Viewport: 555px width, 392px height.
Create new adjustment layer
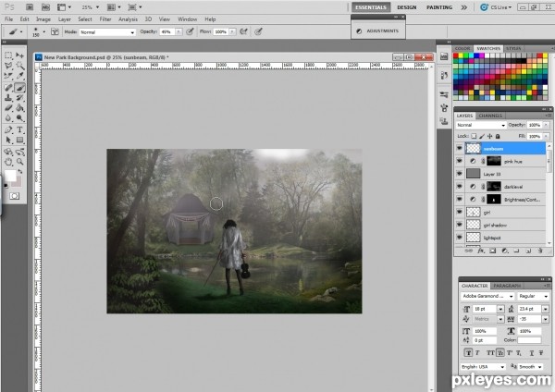click(x=505, y=251)
